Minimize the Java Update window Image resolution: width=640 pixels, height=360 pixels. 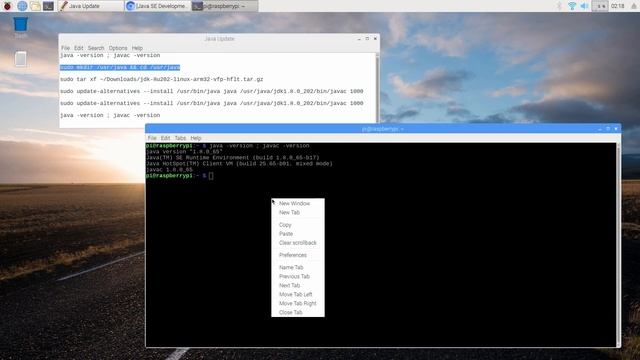pyautogui.click(x=359, y=39)
